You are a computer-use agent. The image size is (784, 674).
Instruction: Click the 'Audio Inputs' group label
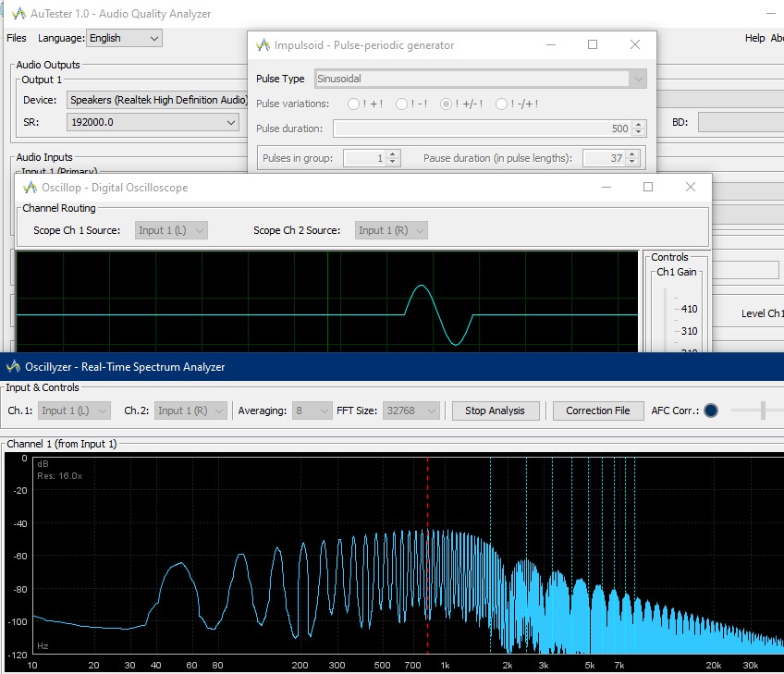[x=44, y=157]
